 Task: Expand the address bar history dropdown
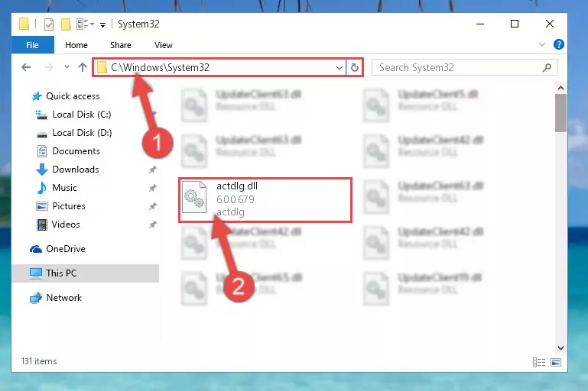coord(339,68)
